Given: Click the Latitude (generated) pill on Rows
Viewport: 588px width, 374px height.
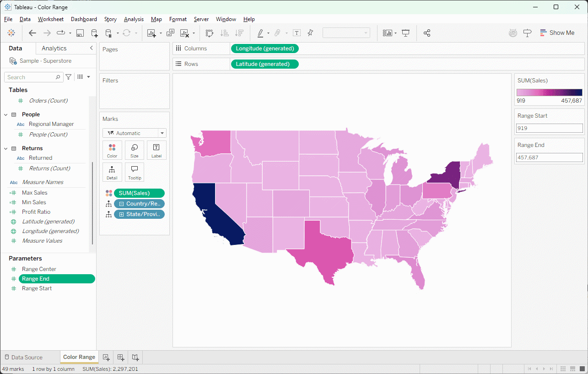Looking at the screenshot, I should pyautogui.click(x=265, y=64).
